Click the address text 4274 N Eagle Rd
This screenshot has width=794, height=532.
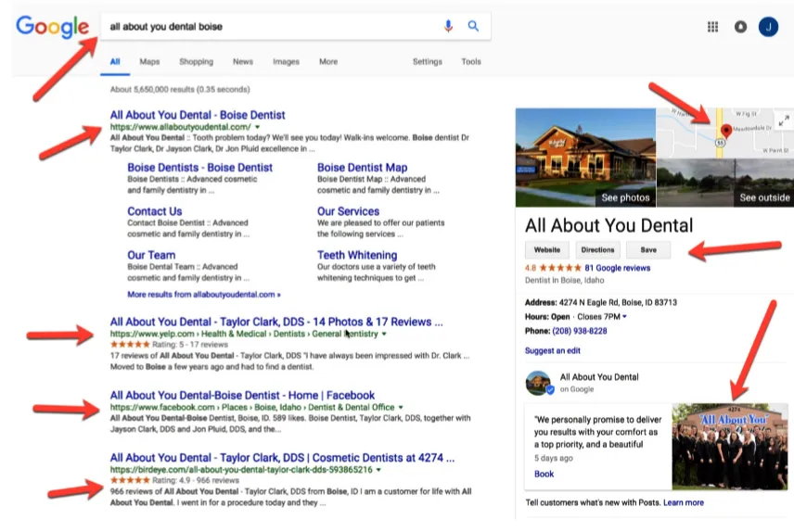coord(618,303)
